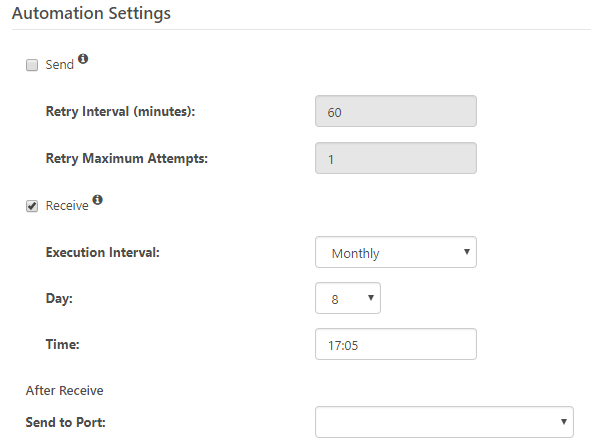
Task: Click the Time field showing 17:05
Action: coord(396,344)
